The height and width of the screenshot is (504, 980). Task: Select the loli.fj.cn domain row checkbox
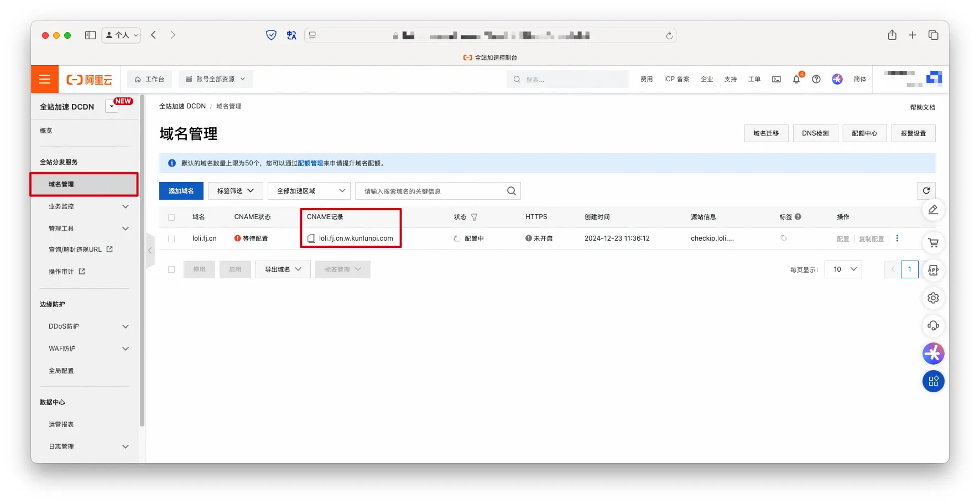click(x=171, y=239)
